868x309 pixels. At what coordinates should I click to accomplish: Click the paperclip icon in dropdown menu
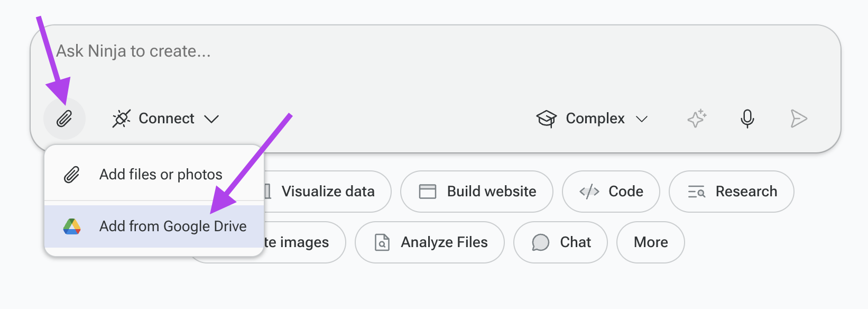click(x=72, y=175)
